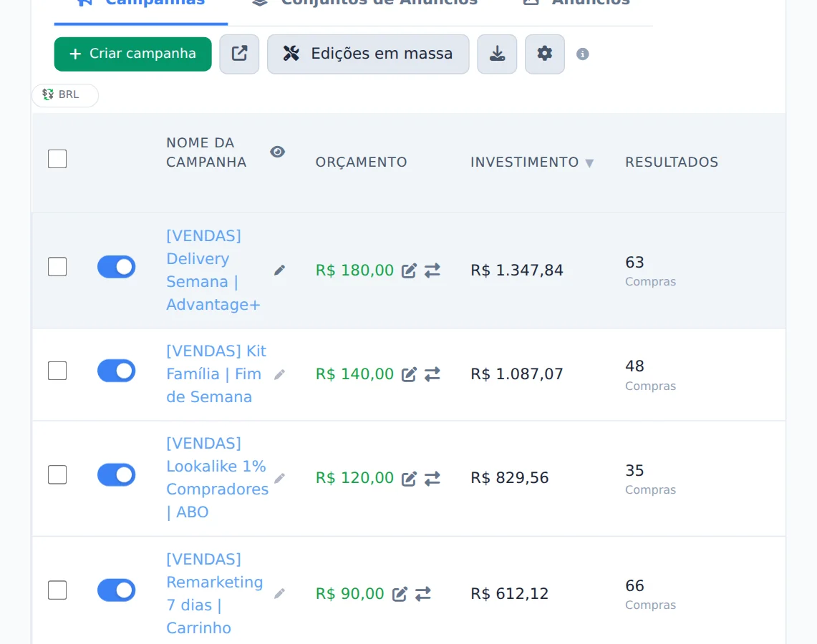Click swap arrows icon beside R$ 180,00
This screenshot has width=817, height=644.
tap(432, 270)
